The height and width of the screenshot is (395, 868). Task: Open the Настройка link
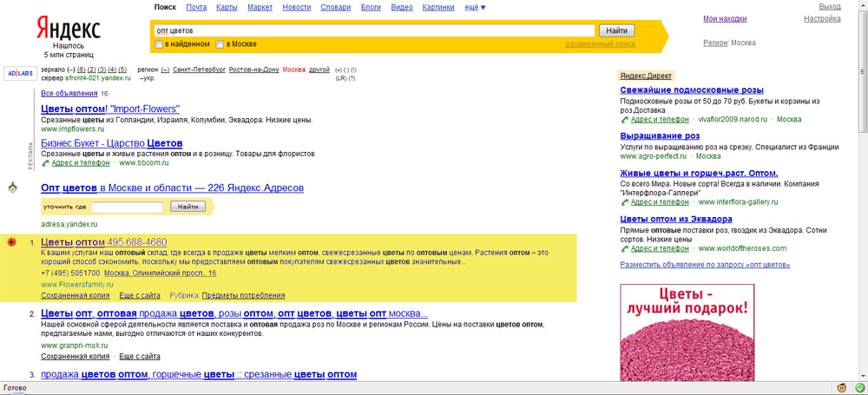coord(823,19)
